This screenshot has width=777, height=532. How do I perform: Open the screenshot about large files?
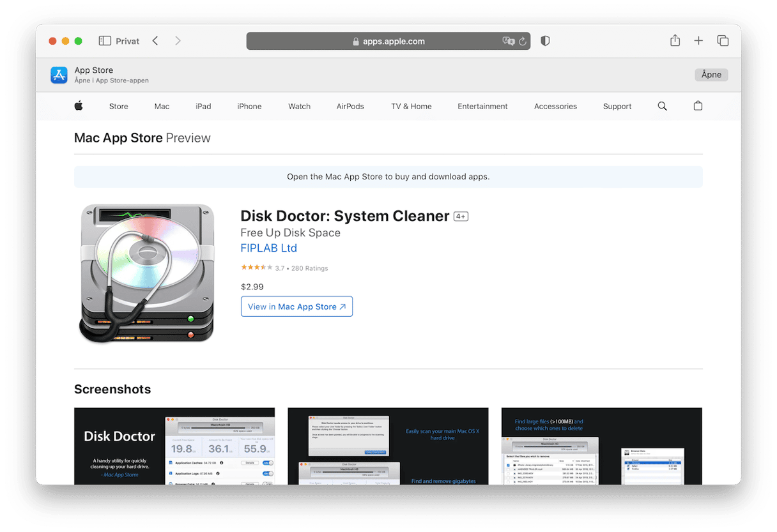[x=602, y=446]
